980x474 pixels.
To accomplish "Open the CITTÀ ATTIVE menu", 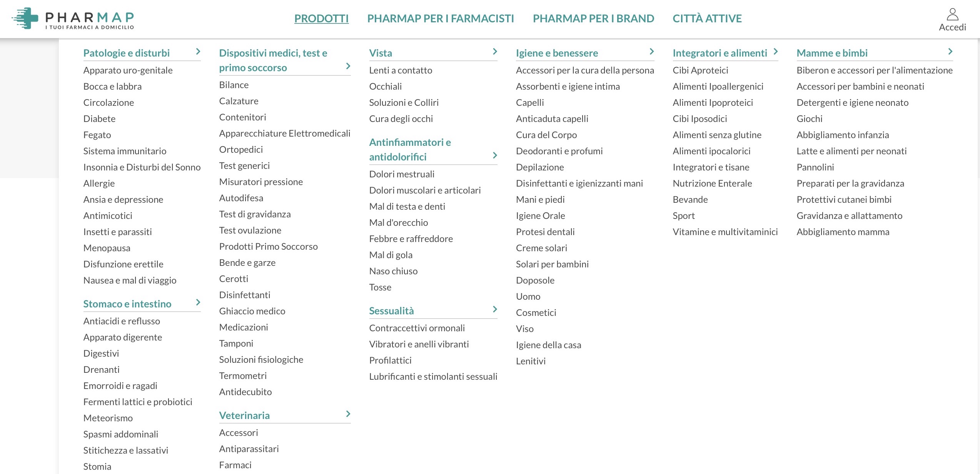I will coord(707,18).
